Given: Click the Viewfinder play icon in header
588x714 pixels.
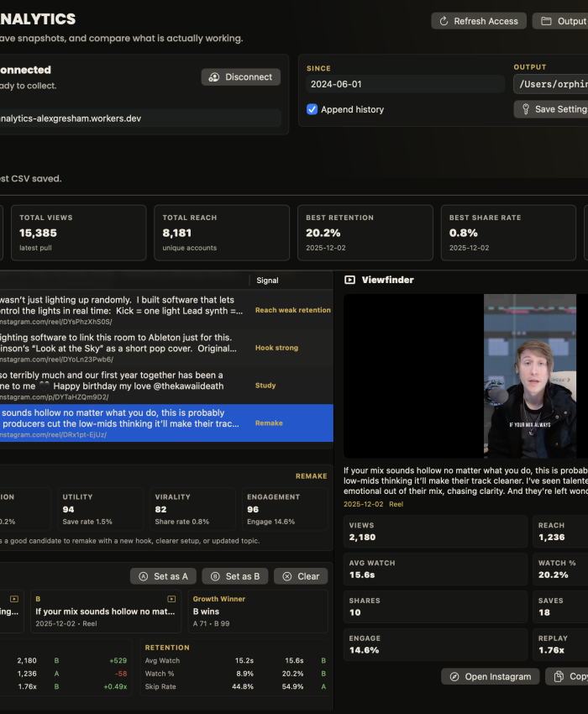Looking at the screenshot, I should pos(349,280).
